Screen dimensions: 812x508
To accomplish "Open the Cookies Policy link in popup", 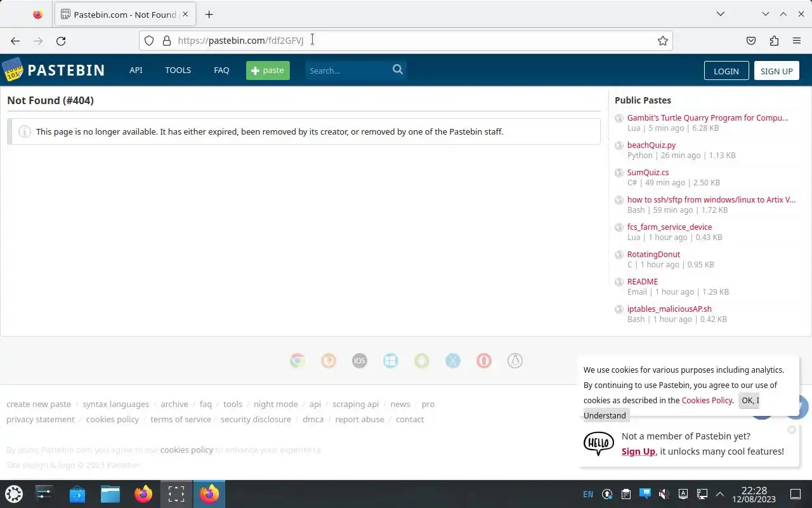I will (707, 400).
